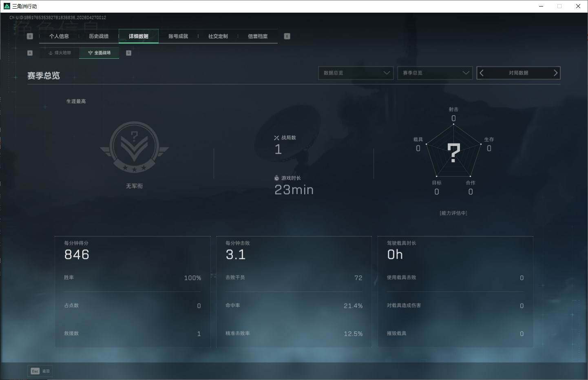The width and height of the screenshot is (588, 380).
Task: Switch to the 信誉档案 tab
Action: click(x=258, y=36)
